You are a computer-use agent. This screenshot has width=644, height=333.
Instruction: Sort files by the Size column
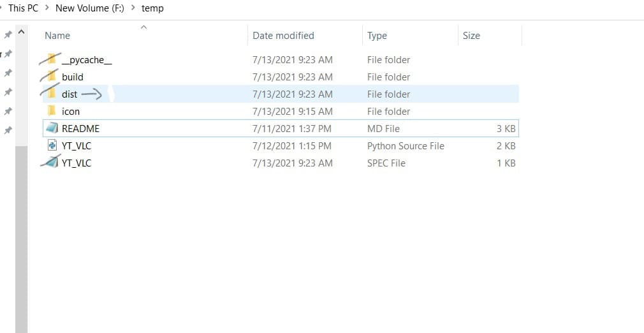coord(471,36)
